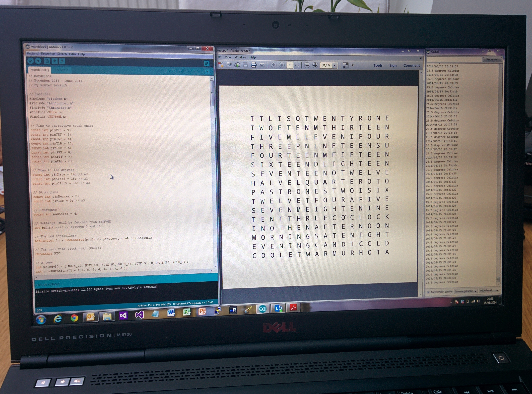Click the Arduino Upload arrow button
The width and height of the screenshot is (532, 394).
38,61
